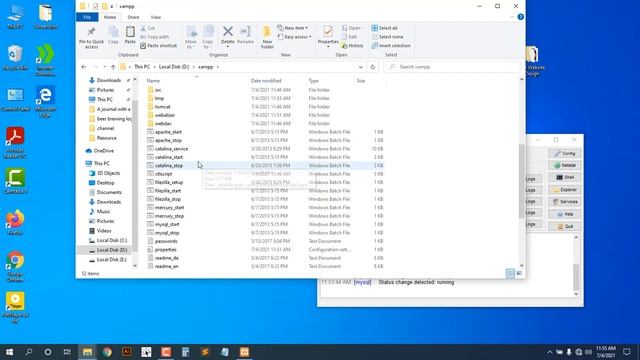The width and height of the screenshot is (640, 360).
Task: Create a New folder
Action: point(267,37)
